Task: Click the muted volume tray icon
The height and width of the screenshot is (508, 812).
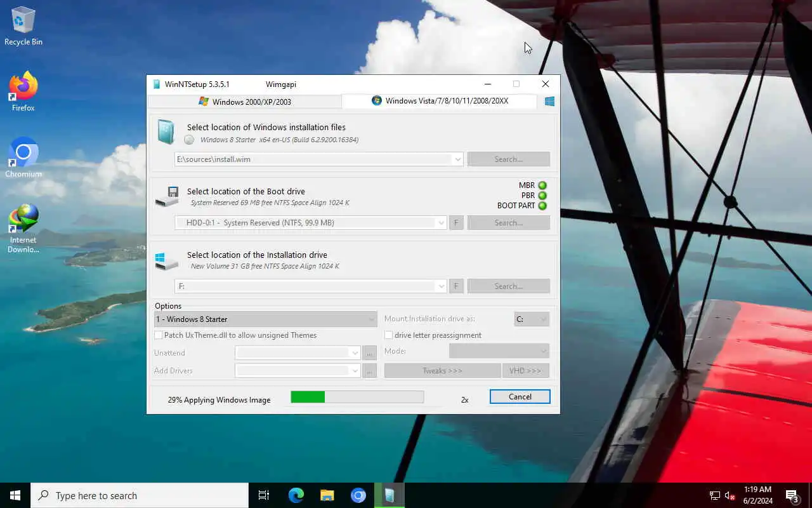Action: point(730,495)
